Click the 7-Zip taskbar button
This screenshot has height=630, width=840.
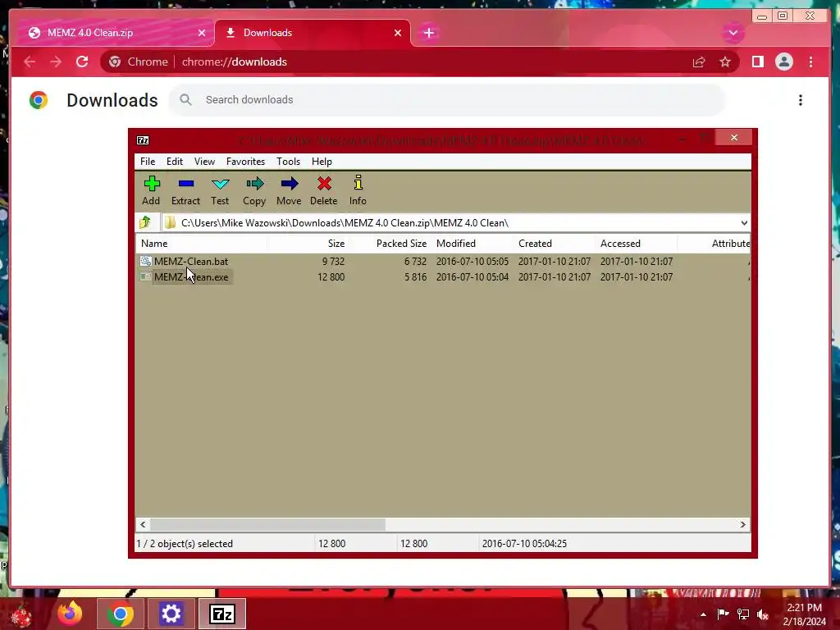click(x=222, y=614)
